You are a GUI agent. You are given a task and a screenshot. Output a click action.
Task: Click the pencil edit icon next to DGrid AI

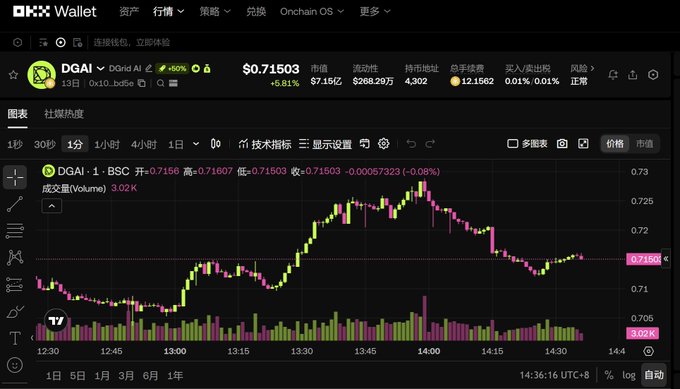(x=148, y=69)
